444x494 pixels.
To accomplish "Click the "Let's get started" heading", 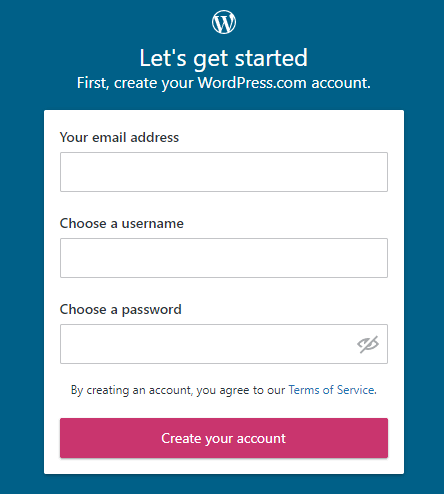I will tap(224, 58).
